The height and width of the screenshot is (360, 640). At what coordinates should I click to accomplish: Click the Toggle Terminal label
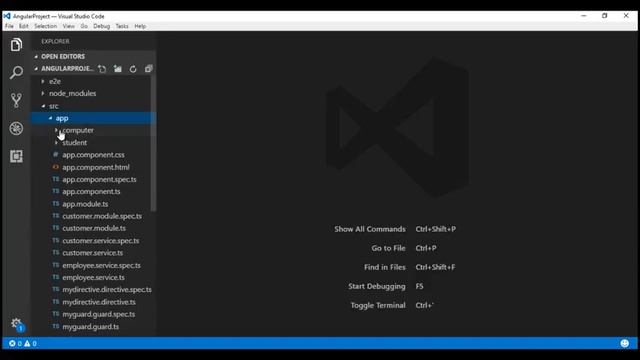click(378, 305)
